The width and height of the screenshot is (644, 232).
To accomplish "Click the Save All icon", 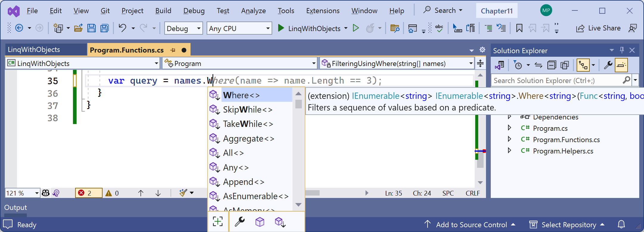I will [x=105, y=28].
